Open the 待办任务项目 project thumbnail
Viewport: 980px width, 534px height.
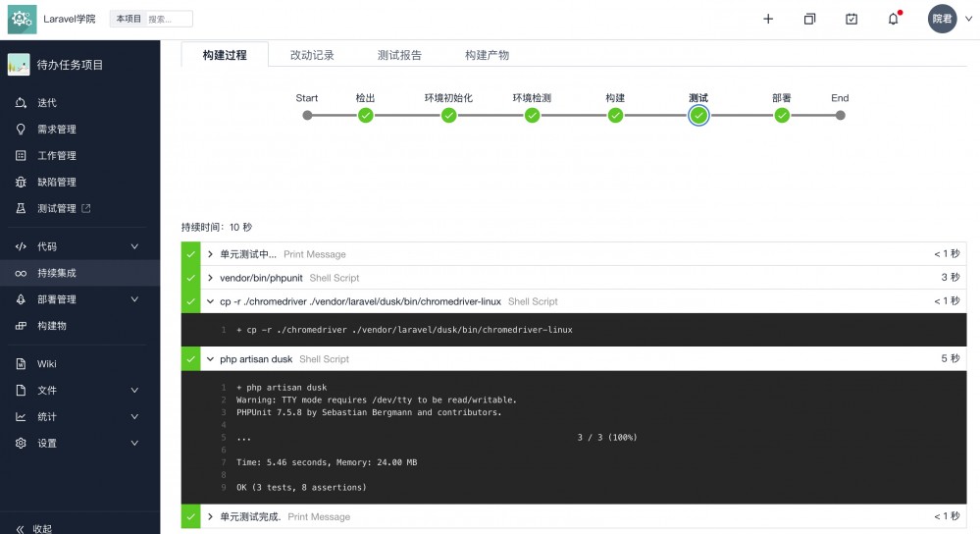(x=19, y=65)
